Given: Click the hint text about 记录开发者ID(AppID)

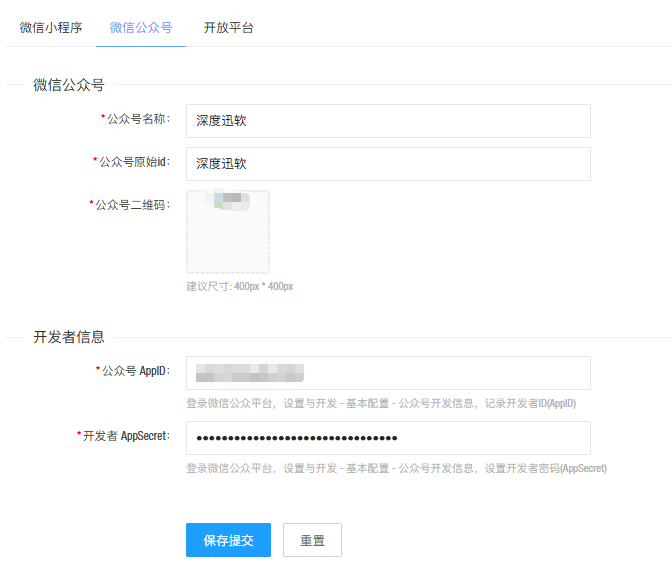Looking at the screenshot, I should point(380,403).
